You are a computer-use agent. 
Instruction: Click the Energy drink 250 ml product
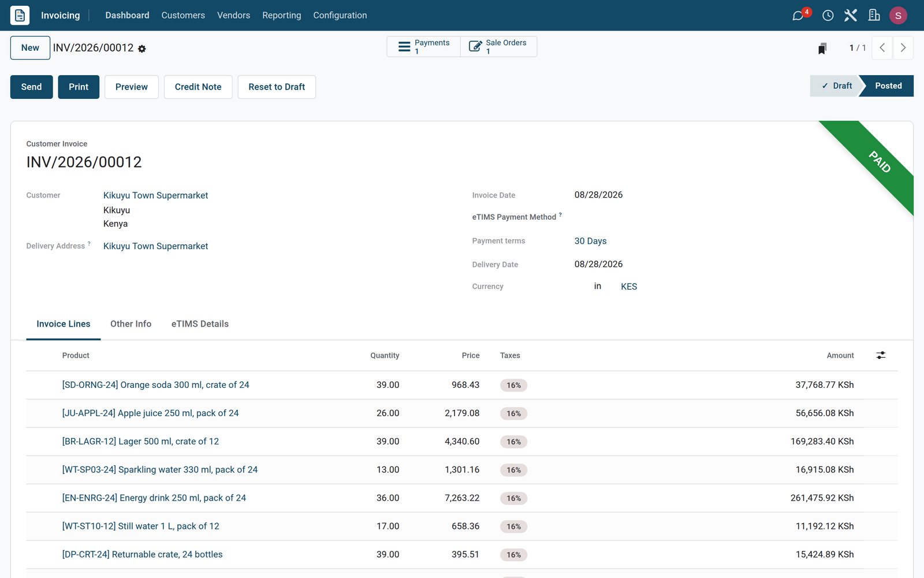click(154, 498)
